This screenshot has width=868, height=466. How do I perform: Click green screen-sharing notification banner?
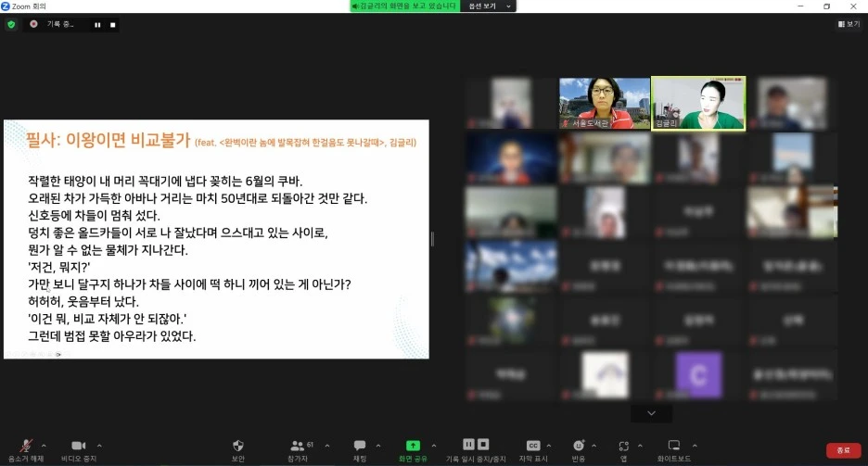(404, 6)
